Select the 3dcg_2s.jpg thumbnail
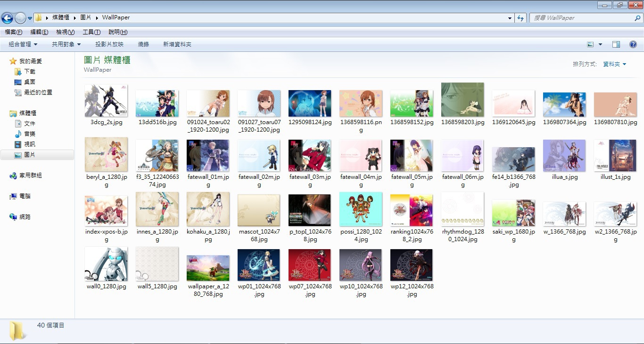This screenshot has width=644, height=344. [x=106, y=101]
